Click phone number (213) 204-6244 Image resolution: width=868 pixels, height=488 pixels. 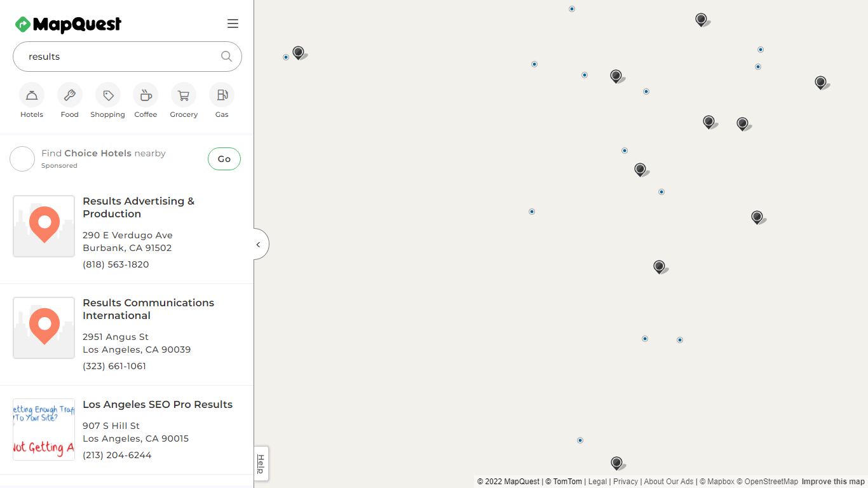[x=117, y=455]
